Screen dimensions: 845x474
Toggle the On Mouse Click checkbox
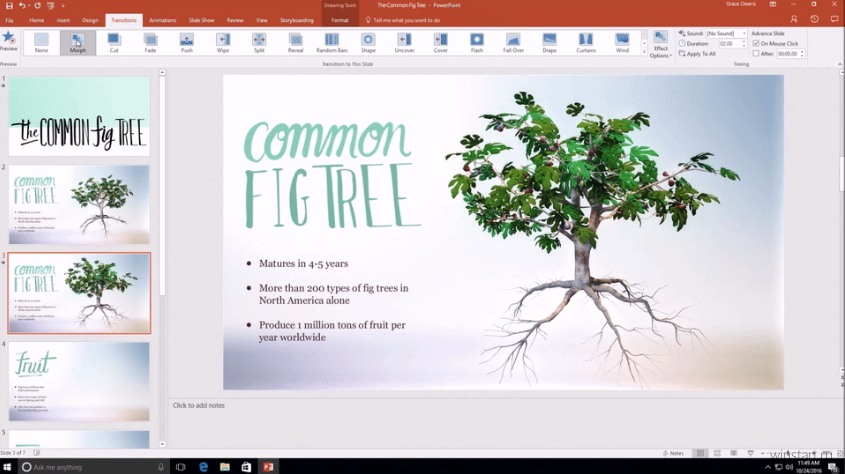756,43
